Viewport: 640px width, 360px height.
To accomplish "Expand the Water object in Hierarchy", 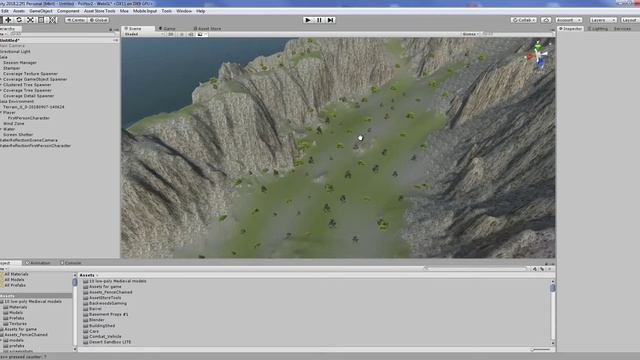I will pyautogui.click(x=1, y=129).
